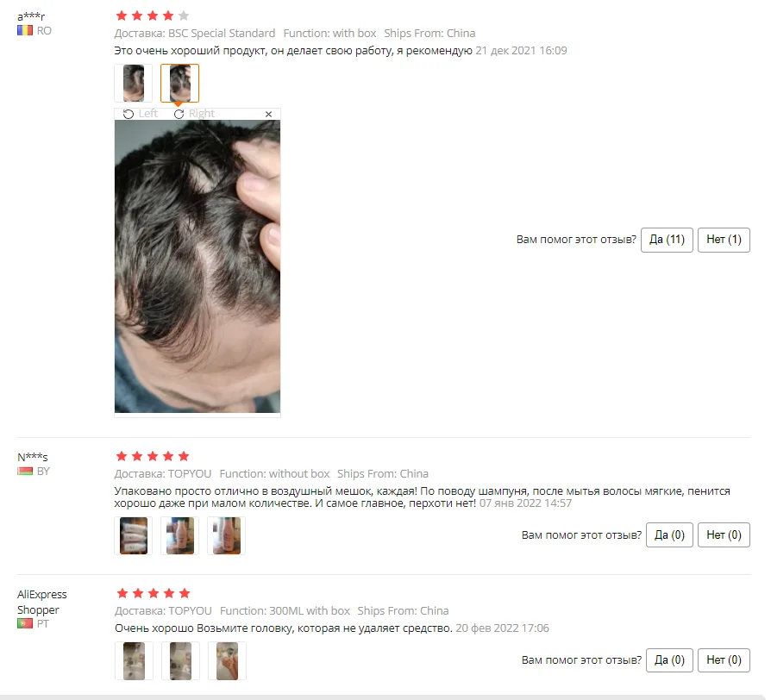Vote Нет (0) on N***s review

[724, 534]
